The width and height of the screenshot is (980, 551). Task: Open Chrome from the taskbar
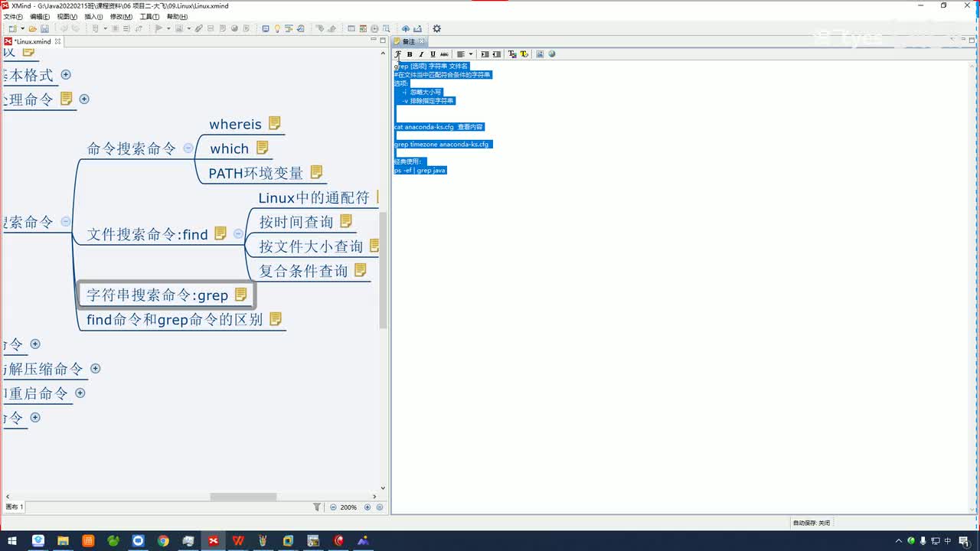163,541
